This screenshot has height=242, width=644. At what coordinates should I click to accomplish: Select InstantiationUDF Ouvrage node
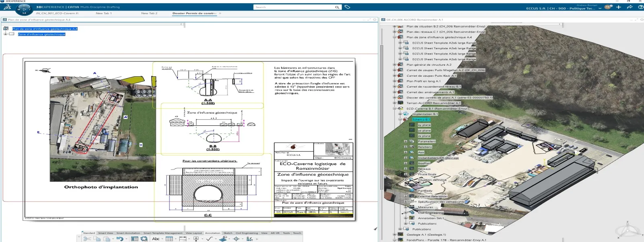coord(438,158)
